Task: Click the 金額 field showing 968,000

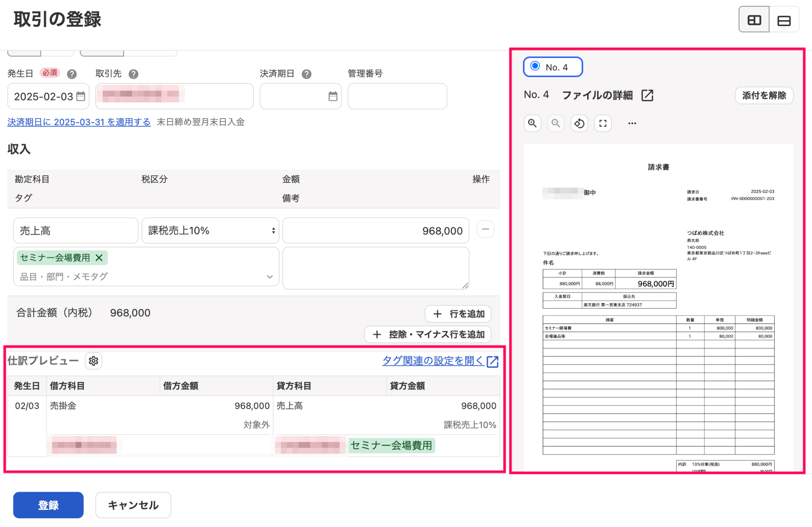Action: [x=376, y=231]
